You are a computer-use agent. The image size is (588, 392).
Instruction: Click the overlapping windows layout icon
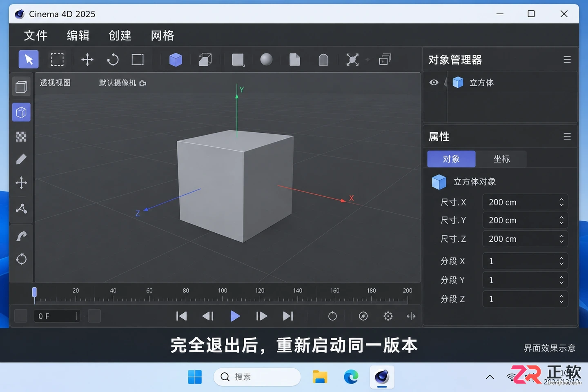385,60
